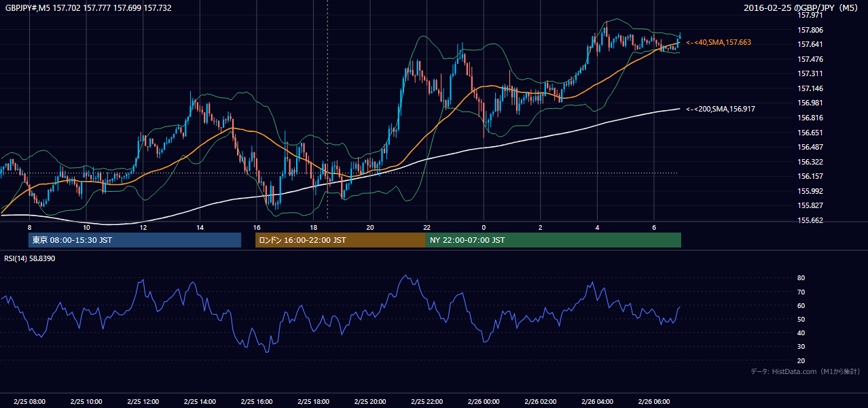The height and width of the screenshot is (408, 868).
Task: Click the RSI 60 level label
Action: pyautogui.click(x=801, y=305)
